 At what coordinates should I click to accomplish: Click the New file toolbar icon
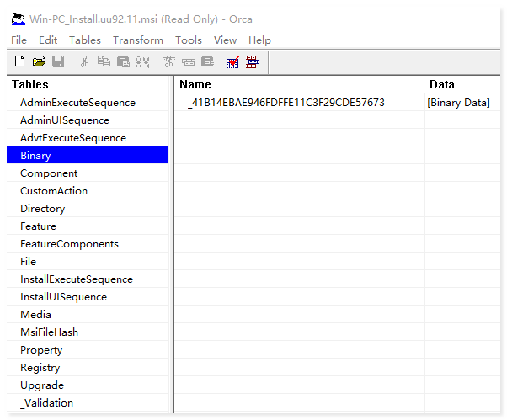[x=19, y=61]
